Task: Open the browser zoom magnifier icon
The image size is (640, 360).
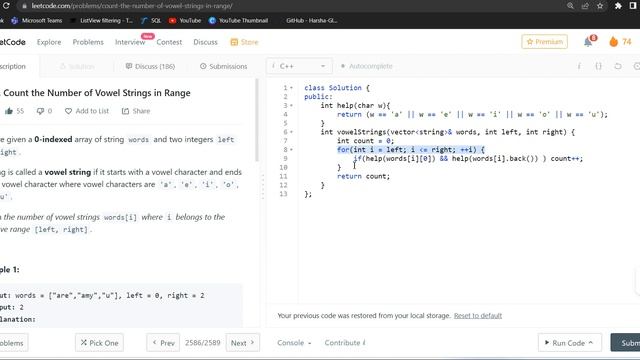Action: click(x=570, y=6)
